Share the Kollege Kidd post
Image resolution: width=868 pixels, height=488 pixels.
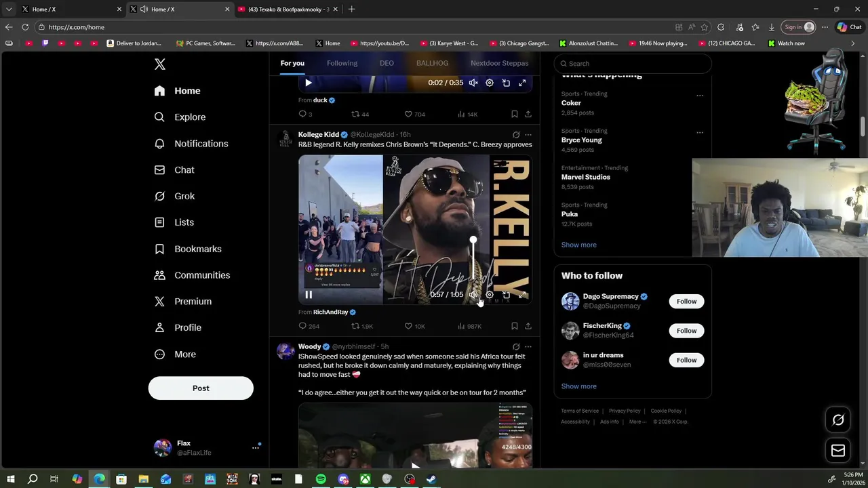[x=528, y=326]
